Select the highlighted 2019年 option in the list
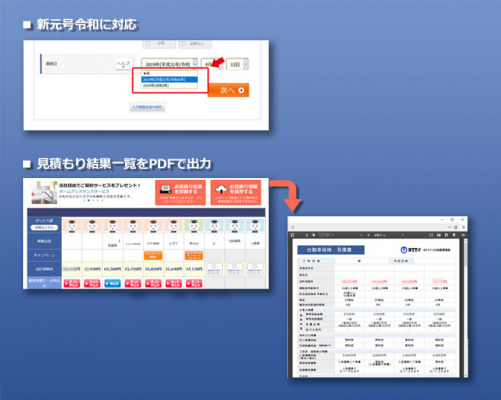The image size is (501, 400). point(169,79)
